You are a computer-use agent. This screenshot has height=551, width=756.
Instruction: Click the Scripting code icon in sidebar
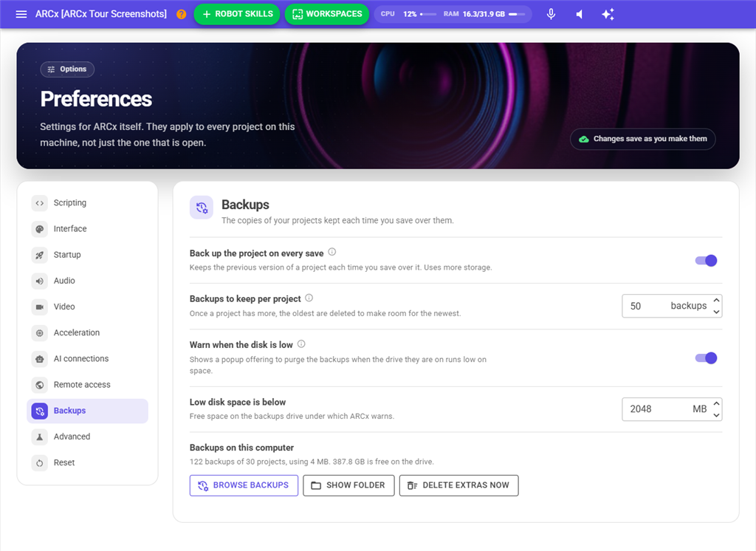[40, 203]
